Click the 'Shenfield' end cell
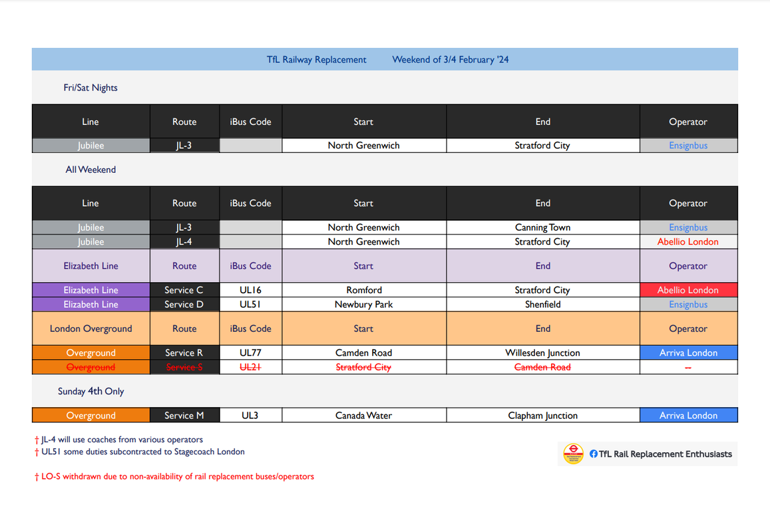This screenshot has width=770, height=532. (542, 305)
